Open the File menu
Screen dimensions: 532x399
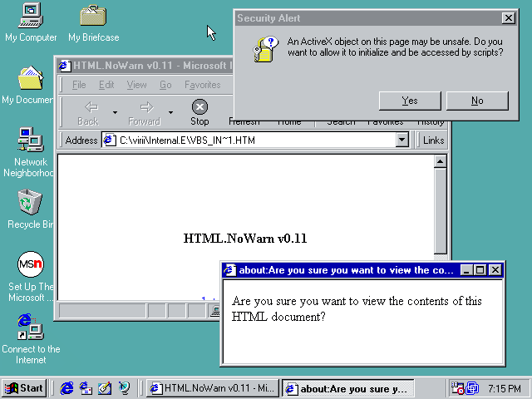click(x=79, y=85)
